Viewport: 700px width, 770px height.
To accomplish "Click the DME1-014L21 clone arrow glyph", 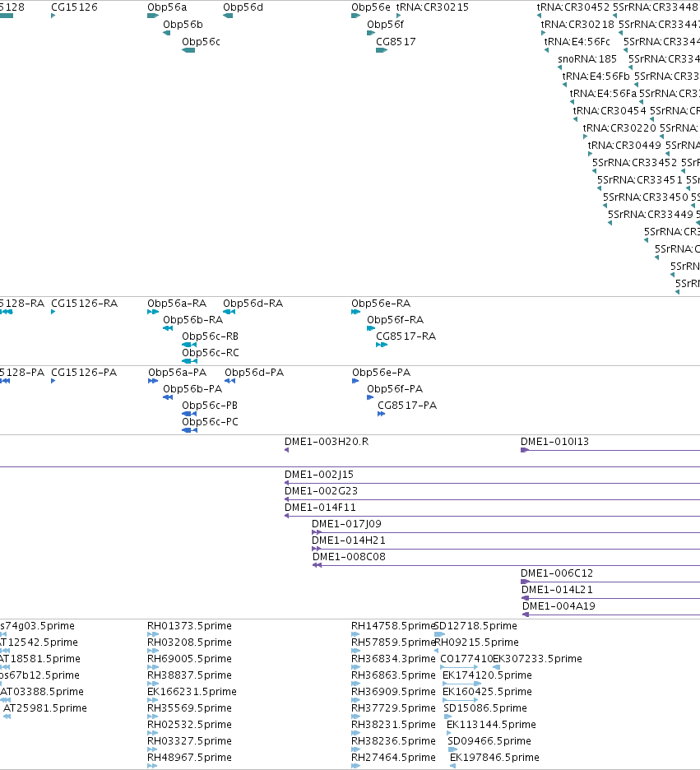I will pos(525,598).
